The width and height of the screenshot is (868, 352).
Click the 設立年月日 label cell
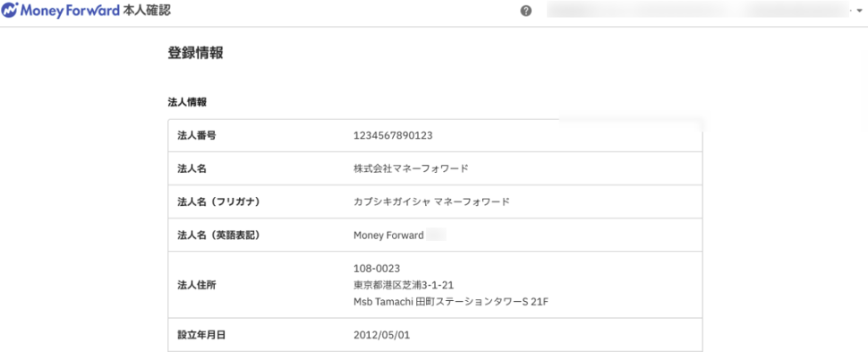tap(201, 335)
